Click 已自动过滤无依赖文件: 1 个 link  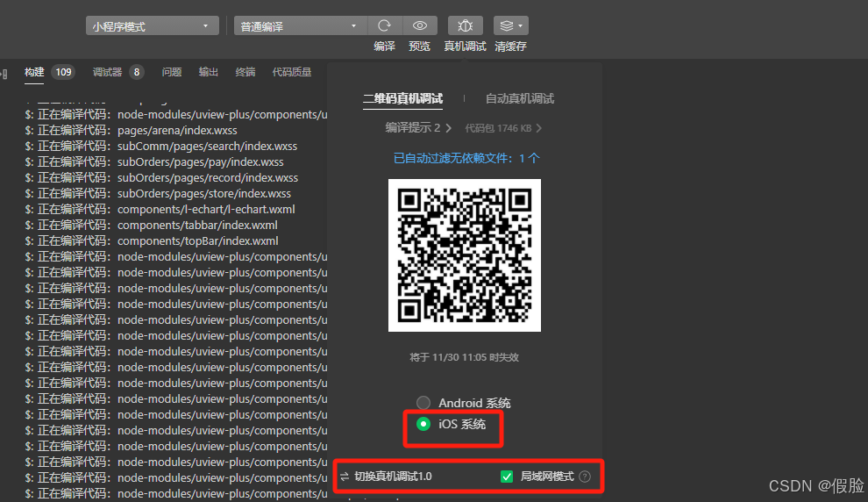click(x=466, y=159)
